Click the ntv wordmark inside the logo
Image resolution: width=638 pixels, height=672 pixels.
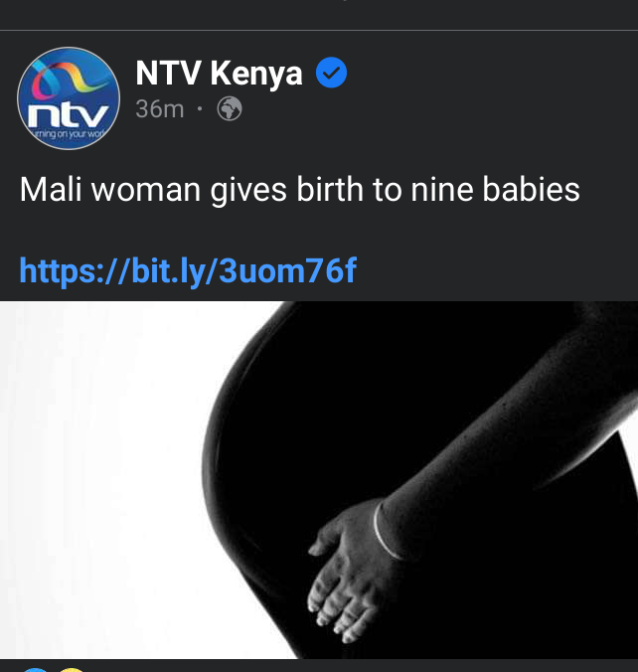click(68, 115)
